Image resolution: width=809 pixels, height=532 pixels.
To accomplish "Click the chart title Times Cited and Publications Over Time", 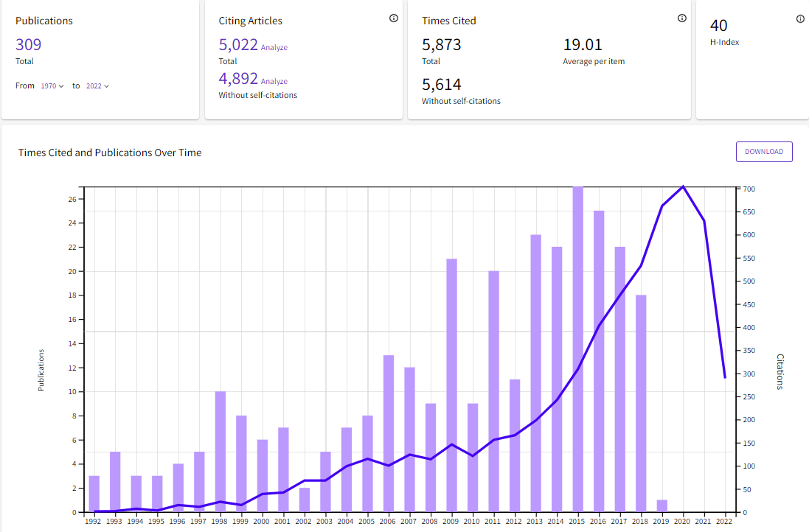I will [110, 153].
